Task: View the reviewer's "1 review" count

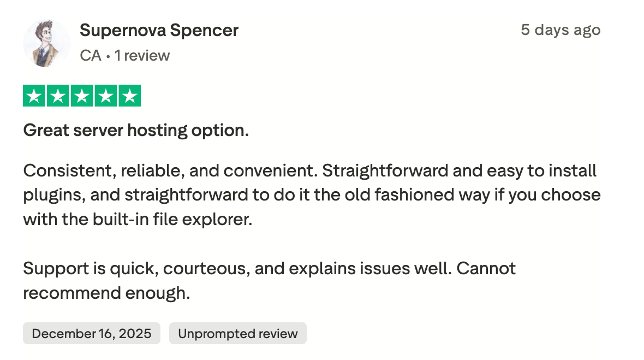Action: point(142,56)
